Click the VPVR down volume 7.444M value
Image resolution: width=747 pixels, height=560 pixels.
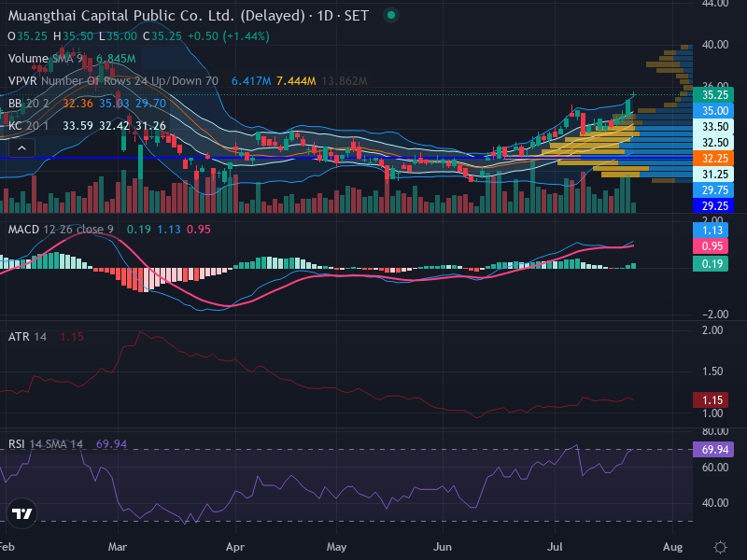(296, 81)
